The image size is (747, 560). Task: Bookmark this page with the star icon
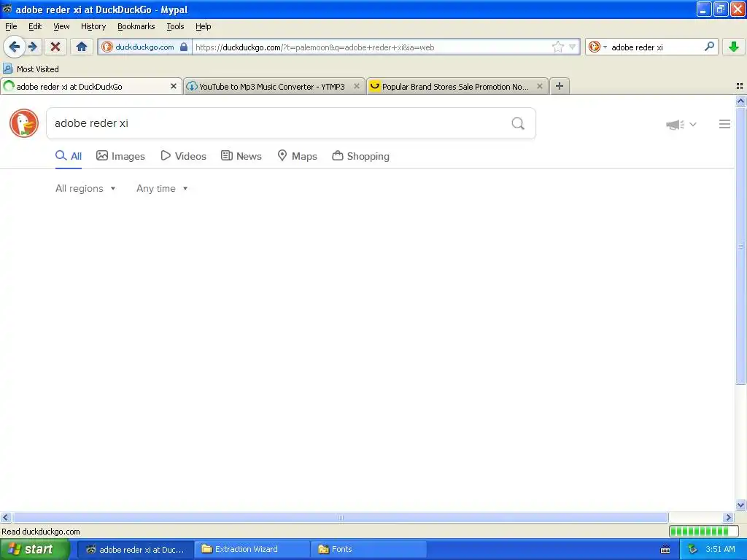[x=558, y=47]
